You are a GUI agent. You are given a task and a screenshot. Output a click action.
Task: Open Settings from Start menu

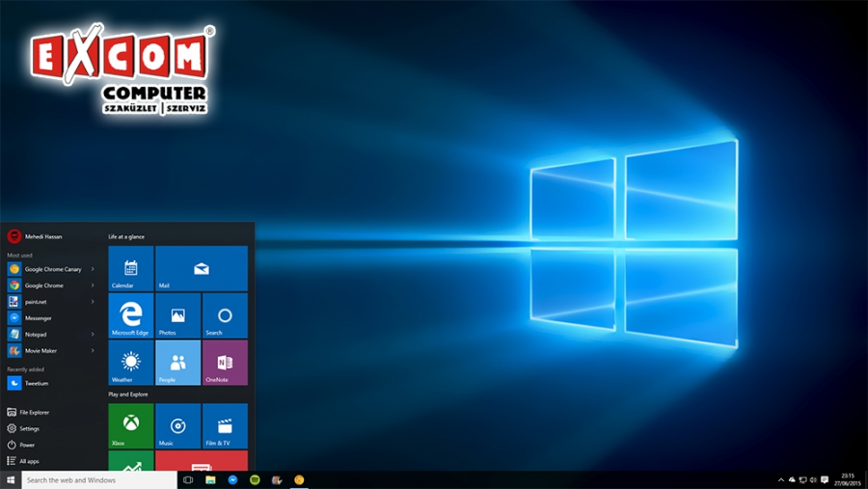(23, 428)
